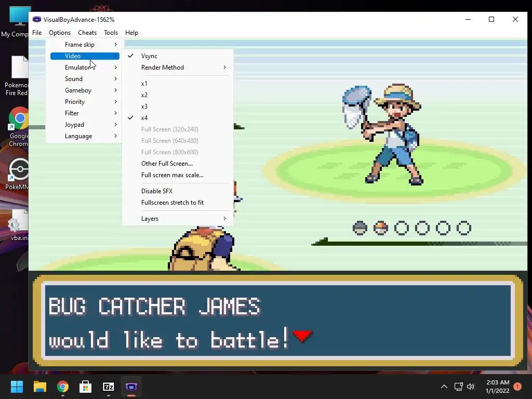The height and width of the screenshot is (399, 532).
Task: Choose Other Full Screen... option
Action: 178,164
